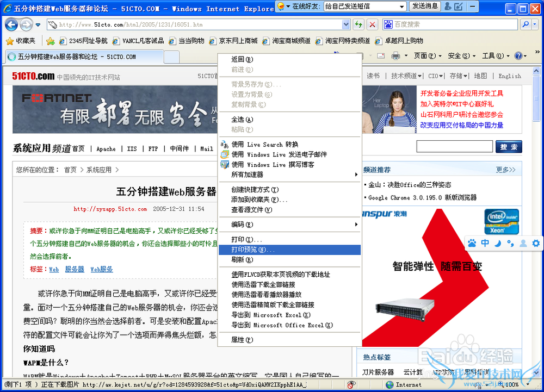Open the IME bar settings gear icon
The image size is (544, 392).
[536, 243]
